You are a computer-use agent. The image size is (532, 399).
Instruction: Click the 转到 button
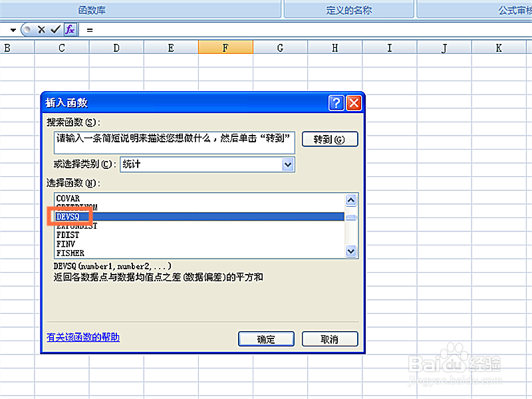330,139
